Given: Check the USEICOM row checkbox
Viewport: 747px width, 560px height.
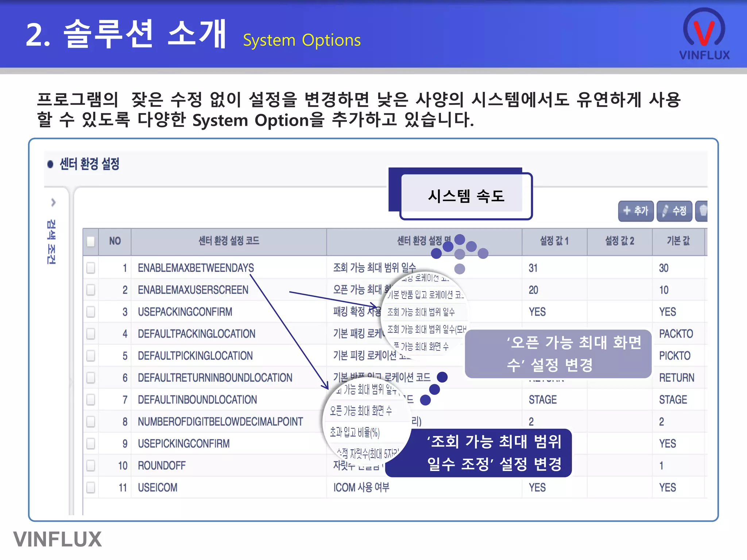Looking at the screenshot, I should [x=91, y=487].
